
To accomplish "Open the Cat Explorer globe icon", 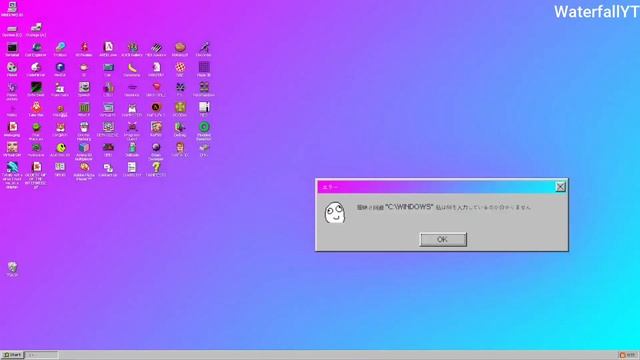I will point(36,47).
